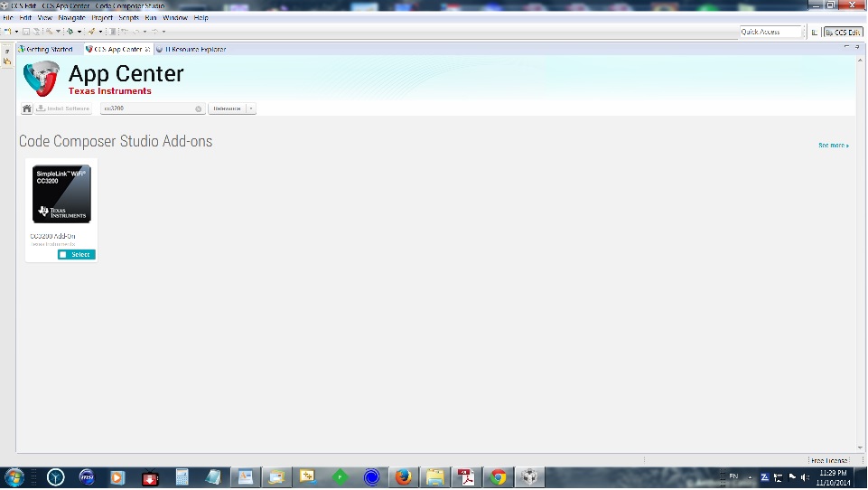Viewport: 868px width, 490px height.
Task: Open the Help menu
Action: (x=201, y=18)
